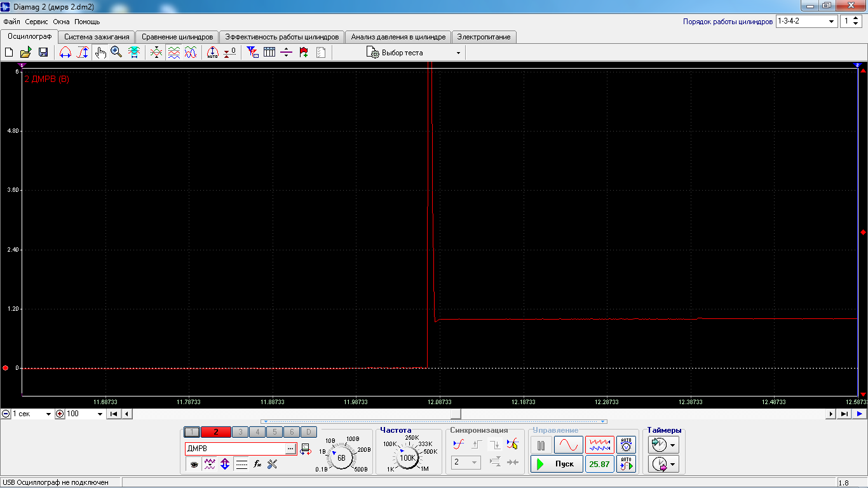Viewport: 868px width, 488px height.
Task: Open a file with the folder icon
Action: click(x=26, y=53)
